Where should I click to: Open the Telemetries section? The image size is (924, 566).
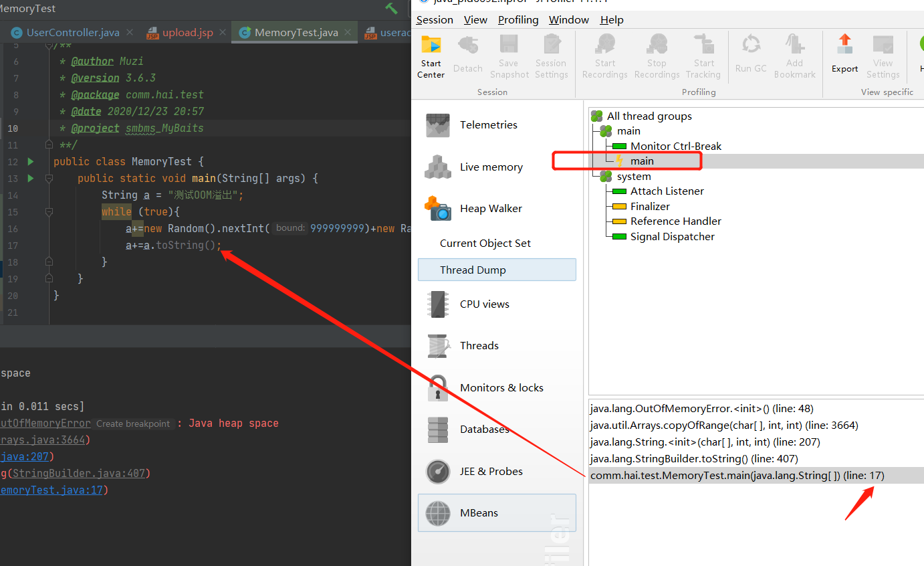[x=496, y=125]
